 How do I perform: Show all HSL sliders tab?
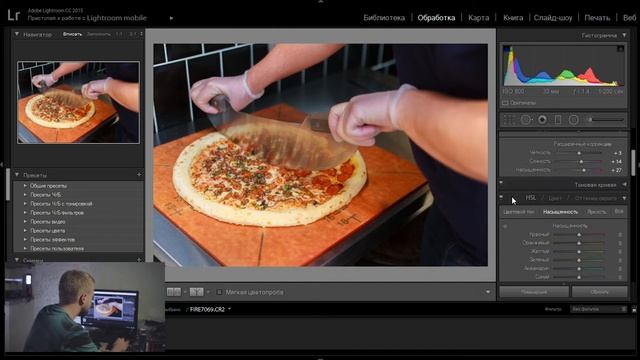click(x=619, y=211)
